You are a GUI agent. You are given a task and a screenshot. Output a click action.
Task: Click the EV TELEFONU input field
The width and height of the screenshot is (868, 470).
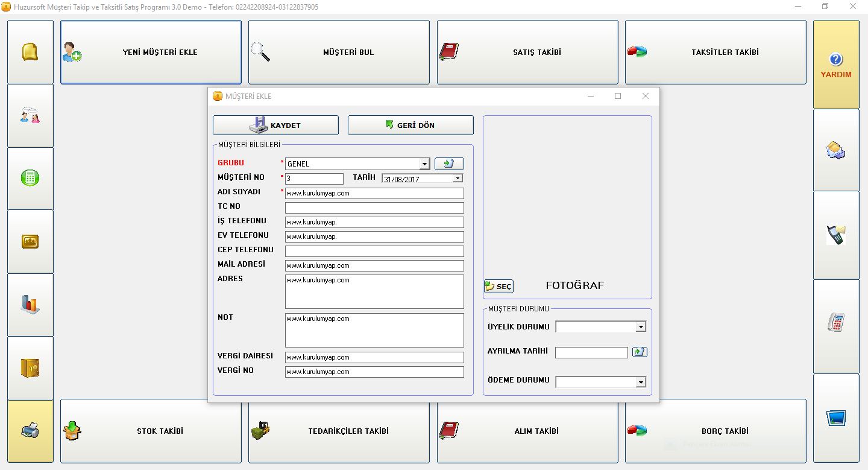pos(374,237)
